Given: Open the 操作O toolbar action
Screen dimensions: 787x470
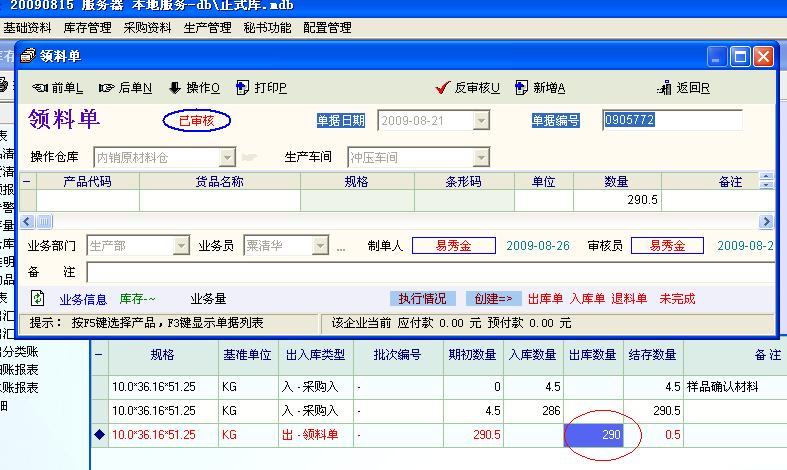Looking at the screenshot, I should [194, 88].
